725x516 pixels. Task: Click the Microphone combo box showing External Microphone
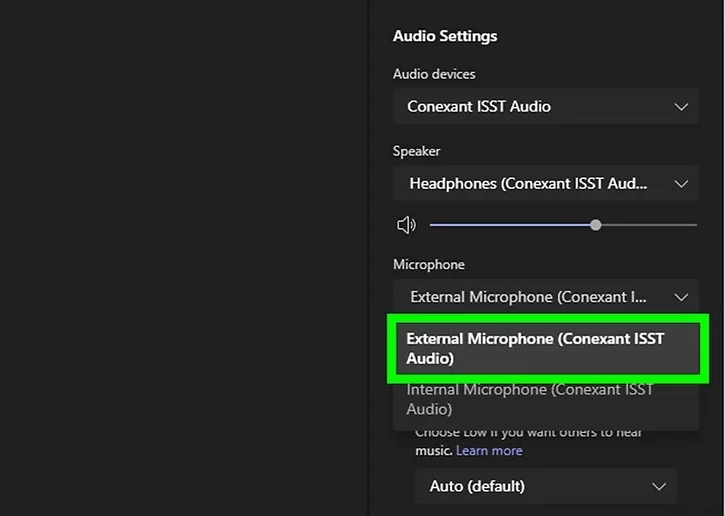pos(530,297)
